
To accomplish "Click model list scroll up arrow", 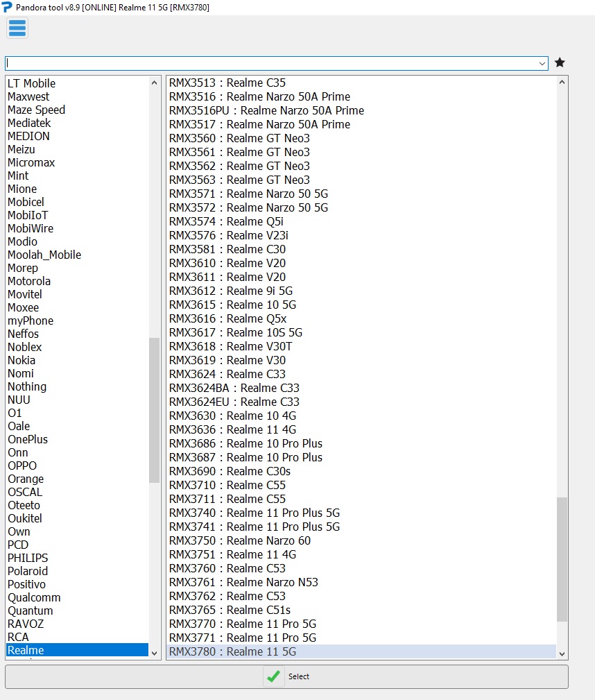I will pos(562,82).
